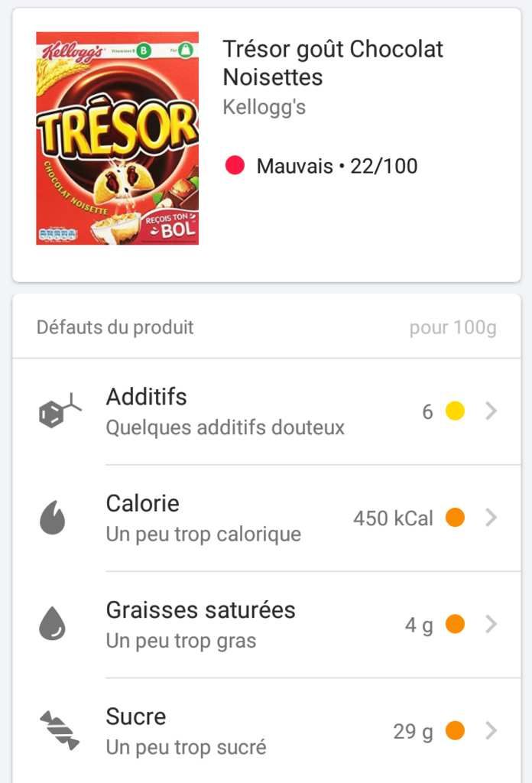Open the Mauvais 22/100 score details
532x783 pixels.
pos(337,166)
